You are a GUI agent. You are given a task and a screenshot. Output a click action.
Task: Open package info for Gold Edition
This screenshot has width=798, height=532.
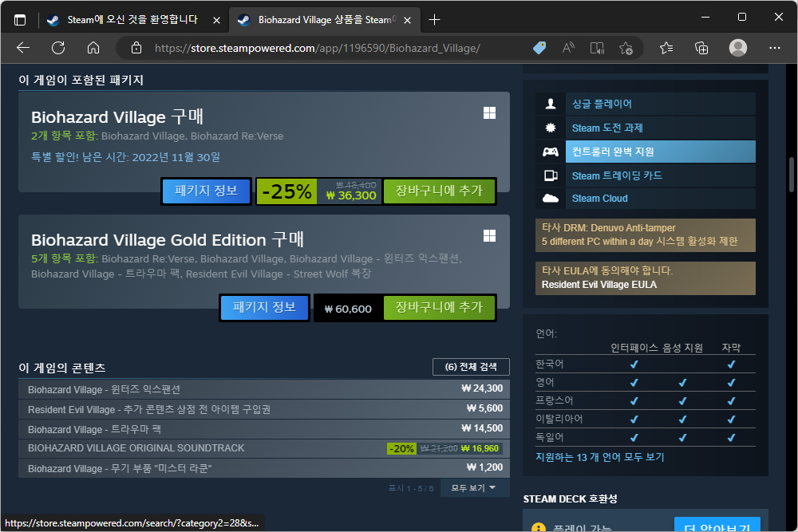[264, 307]
